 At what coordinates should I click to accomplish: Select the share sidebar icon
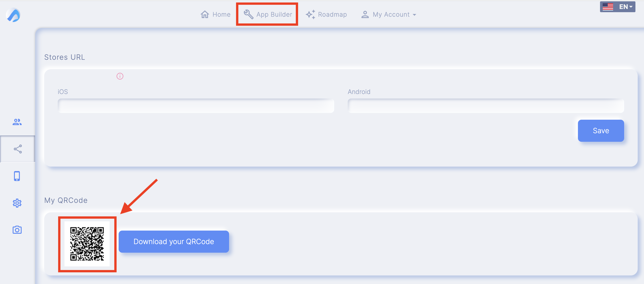[x=18, y=149]
